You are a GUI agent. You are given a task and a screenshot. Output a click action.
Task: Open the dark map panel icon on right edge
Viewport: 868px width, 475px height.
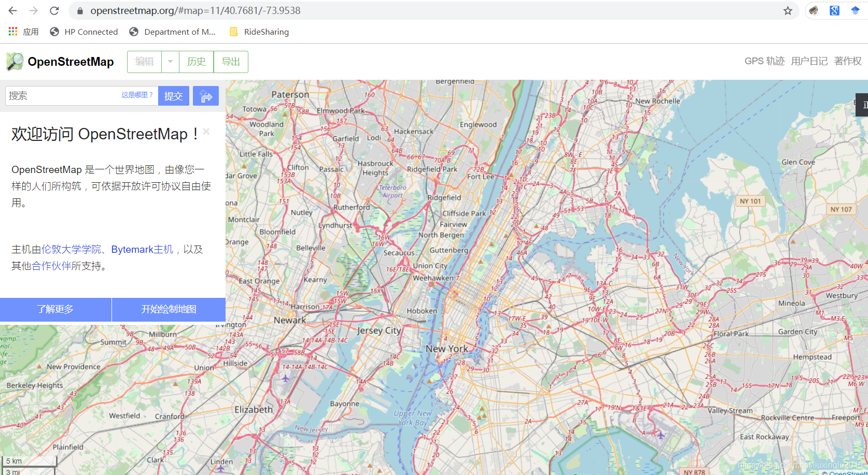pos(862,104)
